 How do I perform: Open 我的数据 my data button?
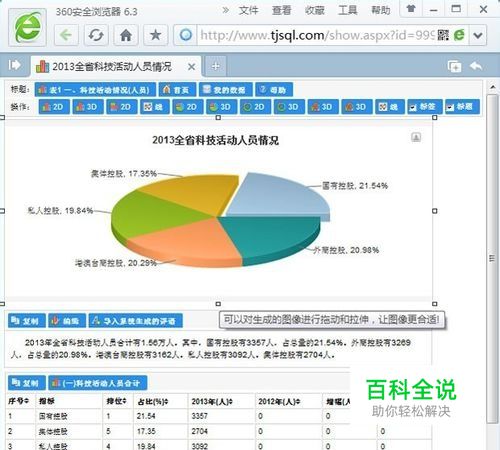click(x=226, y=89)
